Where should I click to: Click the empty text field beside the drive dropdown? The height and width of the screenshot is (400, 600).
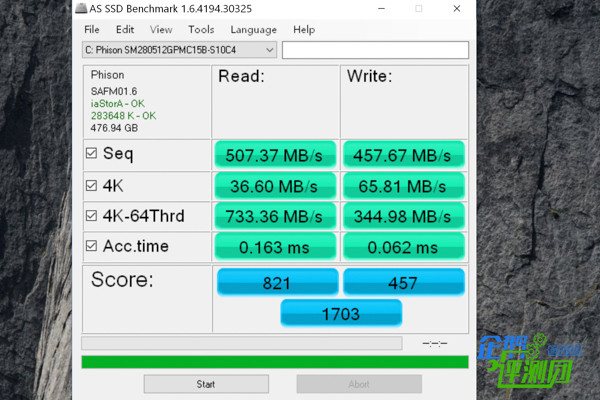(x=375, y=50)
